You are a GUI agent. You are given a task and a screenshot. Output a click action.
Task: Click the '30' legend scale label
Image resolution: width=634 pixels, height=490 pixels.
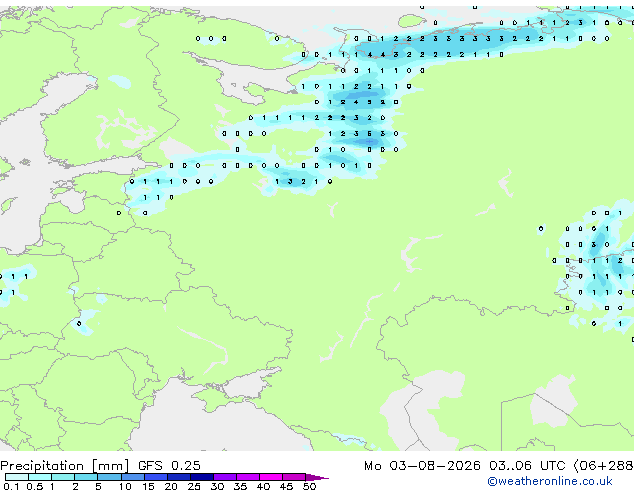pyautogui.click(x=218, y=486)
